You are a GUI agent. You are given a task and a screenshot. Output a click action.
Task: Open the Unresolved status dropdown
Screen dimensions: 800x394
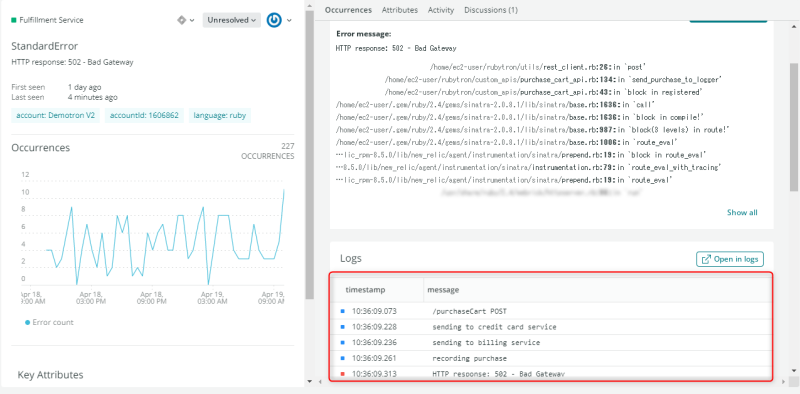click(x=232, y=20)
